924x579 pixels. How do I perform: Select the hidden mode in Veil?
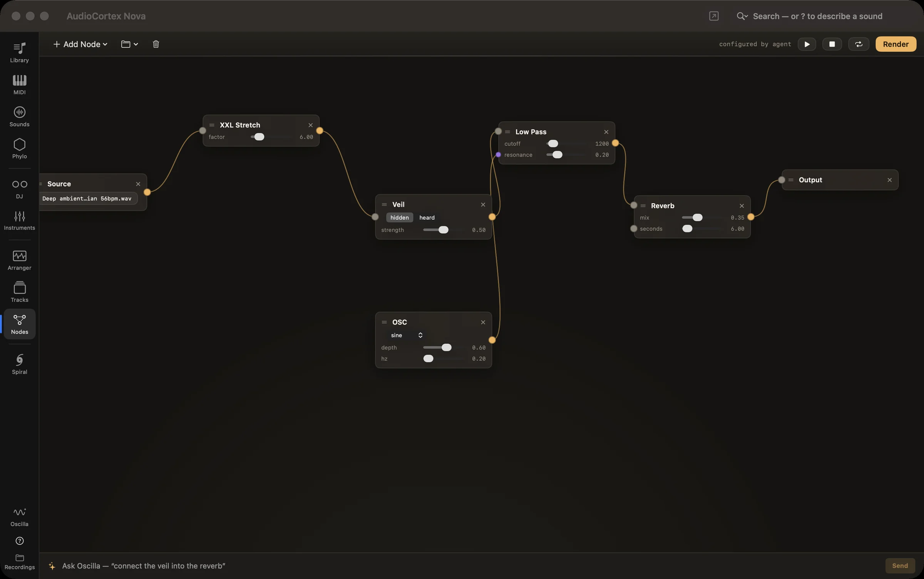399,218
